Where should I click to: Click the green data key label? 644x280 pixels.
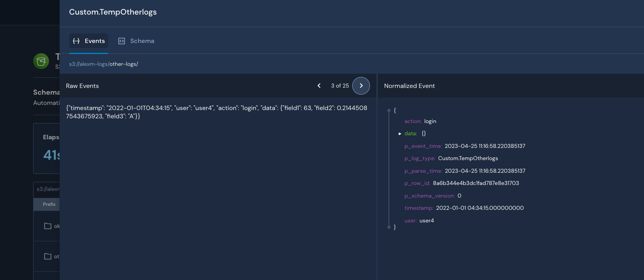click(411, 134)
